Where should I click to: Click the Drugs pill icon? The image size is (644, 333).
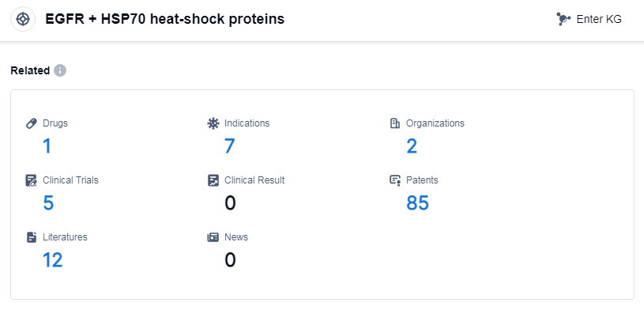(32, 123)
